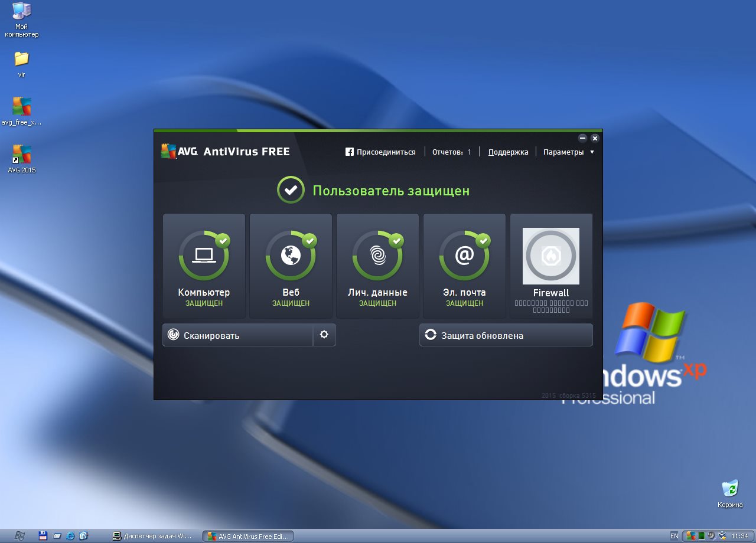This screenshot has width=756, height=543.
Task: Launch Internet Explorer from quick launch
Action: [x=70, y=536]
